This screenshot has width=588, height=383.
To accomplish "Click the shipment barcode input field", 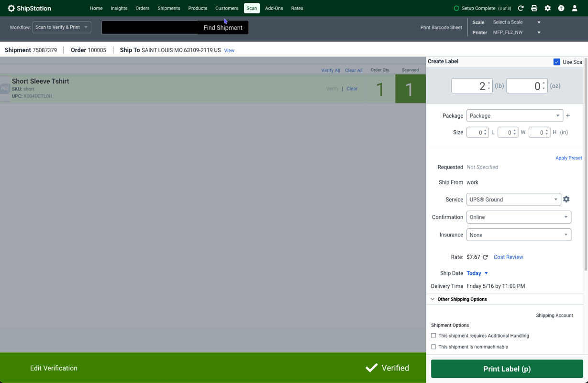I will coord(149,27).
